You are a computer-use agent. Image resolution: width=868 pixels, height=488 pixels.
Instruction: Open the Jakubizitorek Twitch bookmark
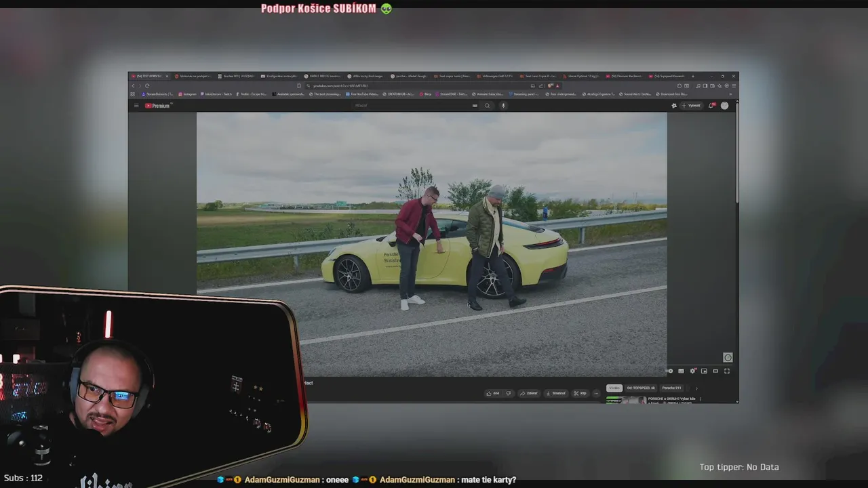pos(217,94)
